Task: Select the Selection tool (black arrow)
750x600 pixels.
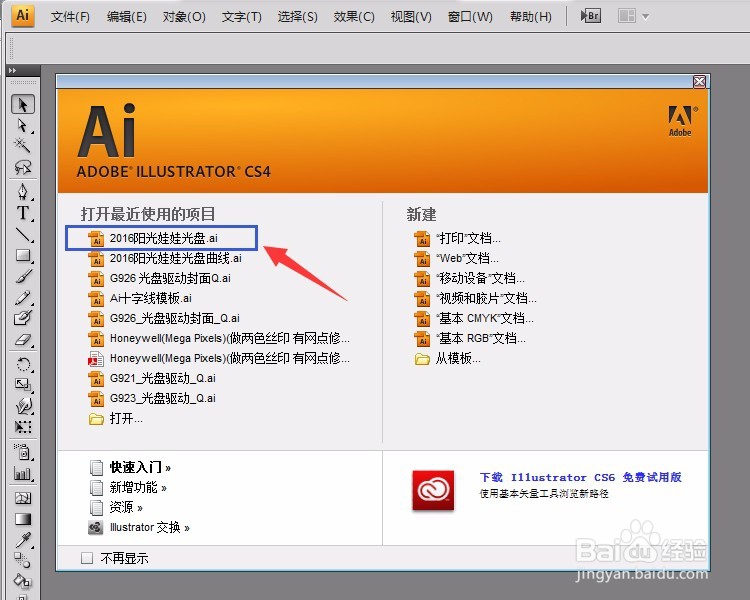Action: [x=22, y=104]
